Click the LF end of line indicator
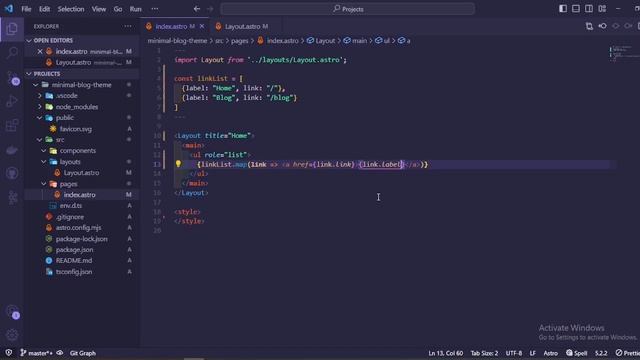Screen dimensions: 640x360 [x=533, y=353]
